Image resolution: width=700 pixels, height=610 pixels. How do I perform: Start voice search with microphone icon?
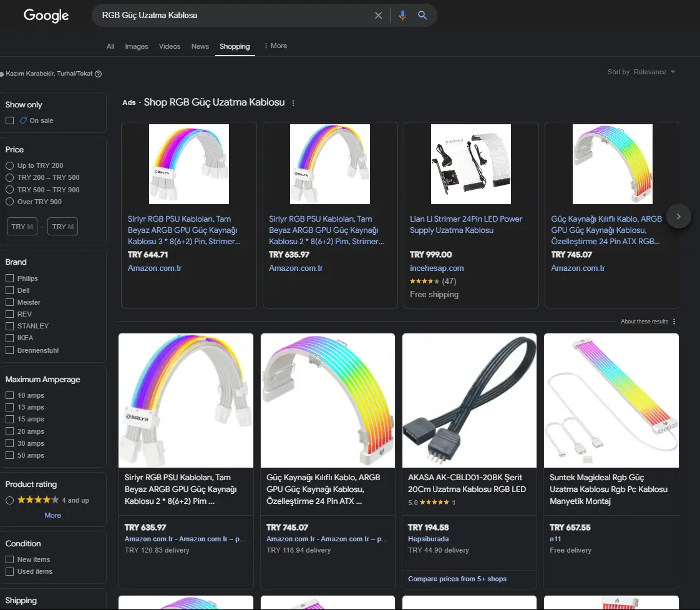(402, 15)
